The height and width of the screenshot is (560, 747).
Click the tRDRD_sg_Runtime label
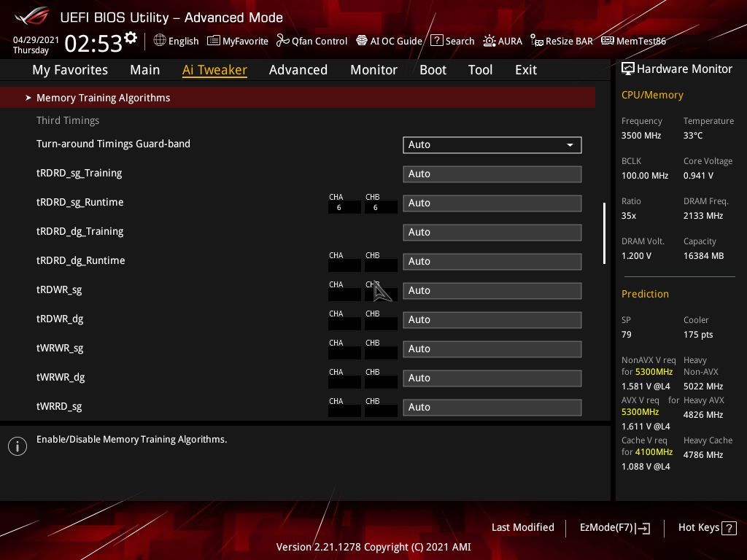tap(80, 202)
